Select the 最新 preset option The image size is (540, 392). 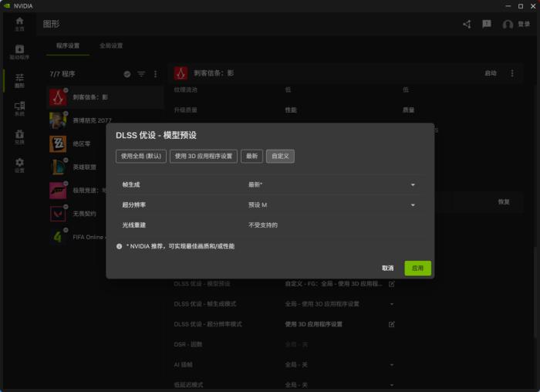251,156
